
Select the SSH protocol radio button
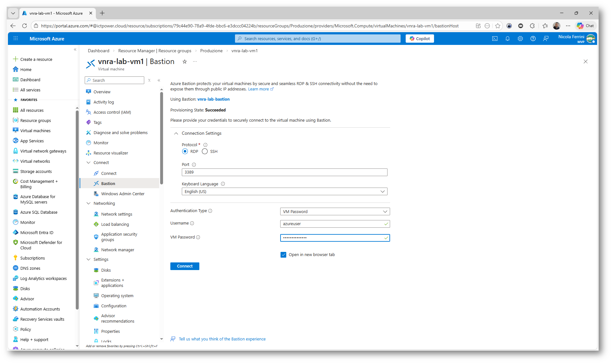coord(205,152)
